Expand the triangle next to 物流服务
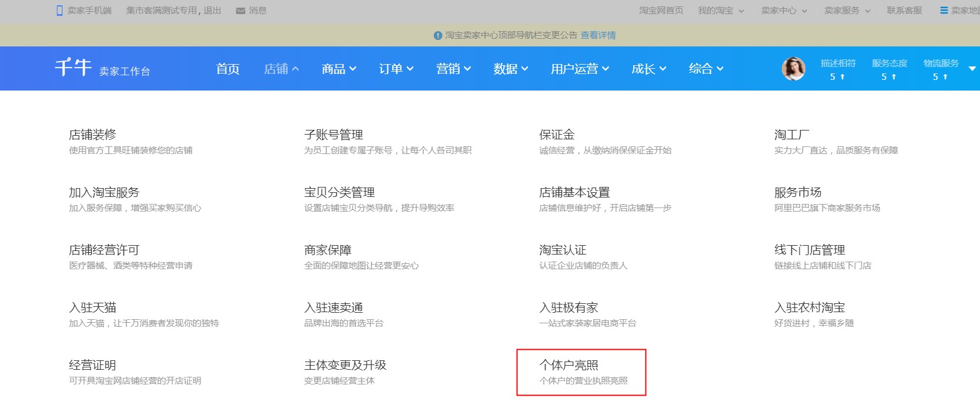Viewport: 980px width, 415px height. point(972,69)
